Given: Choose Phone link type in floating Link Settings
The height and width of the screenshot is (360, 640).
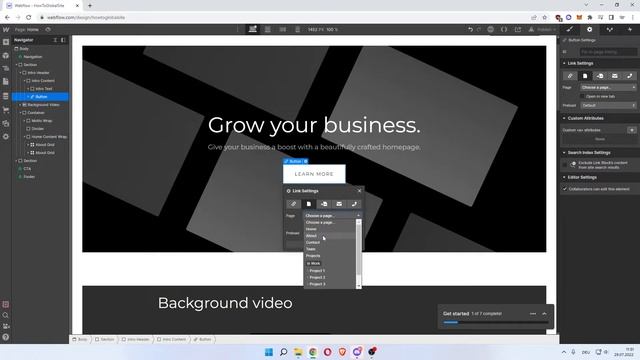Looking at the screenshot, I should [x=354, y=204].
